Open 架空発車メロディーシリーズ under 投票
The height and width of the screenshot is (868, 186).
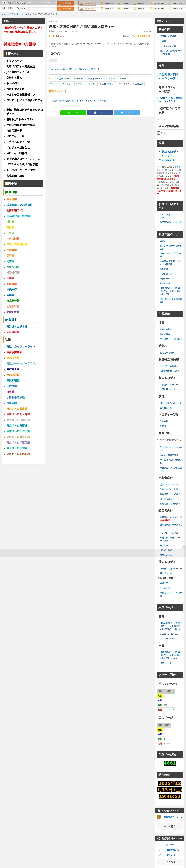tap(169, 76)
